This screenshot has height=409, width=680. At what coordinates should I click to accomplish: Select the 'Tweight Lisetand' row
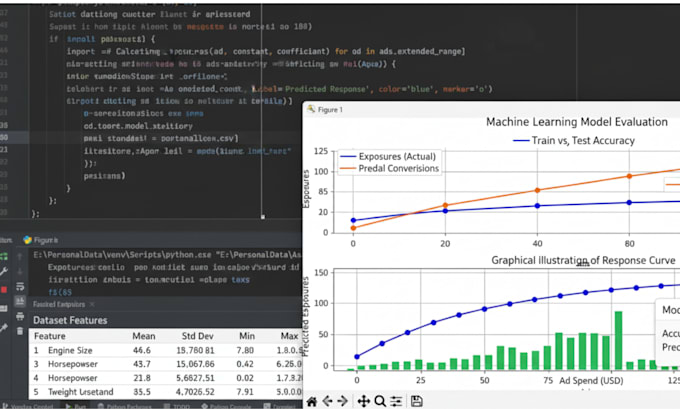pos(166,392)
